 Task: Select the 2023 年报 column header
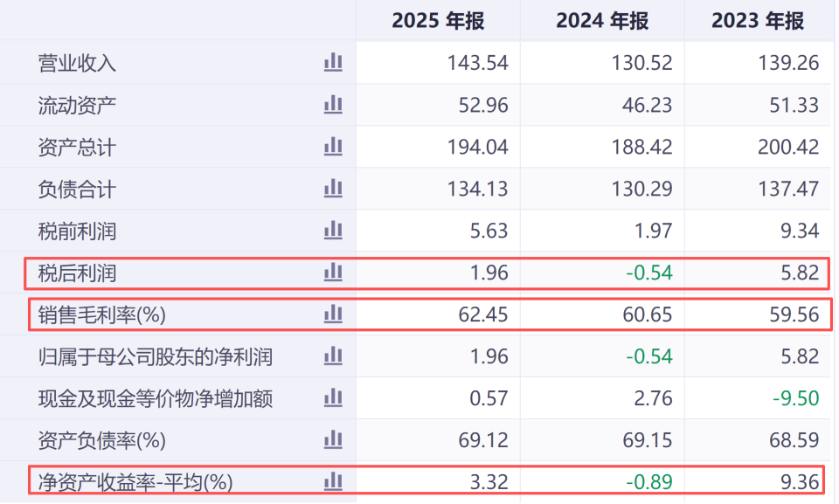point(758,21)
